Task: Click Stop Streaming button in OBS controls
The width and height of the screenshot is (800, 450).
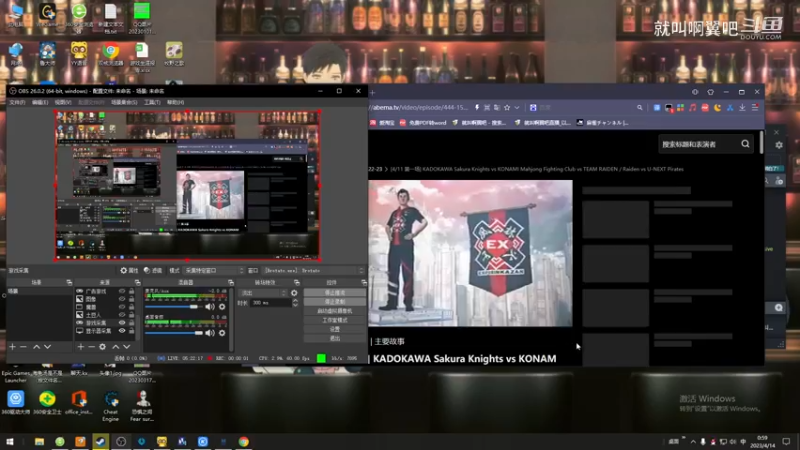Action: coord(335,293)
